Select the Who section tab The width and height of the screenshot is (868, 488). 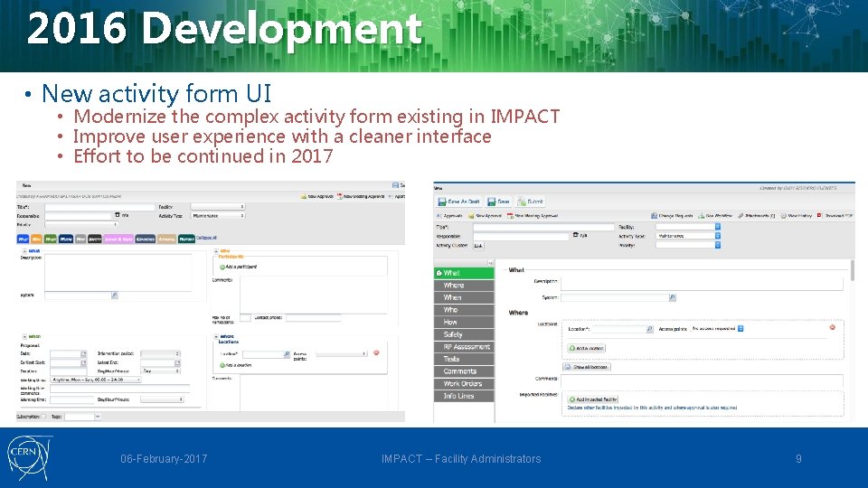464,310
